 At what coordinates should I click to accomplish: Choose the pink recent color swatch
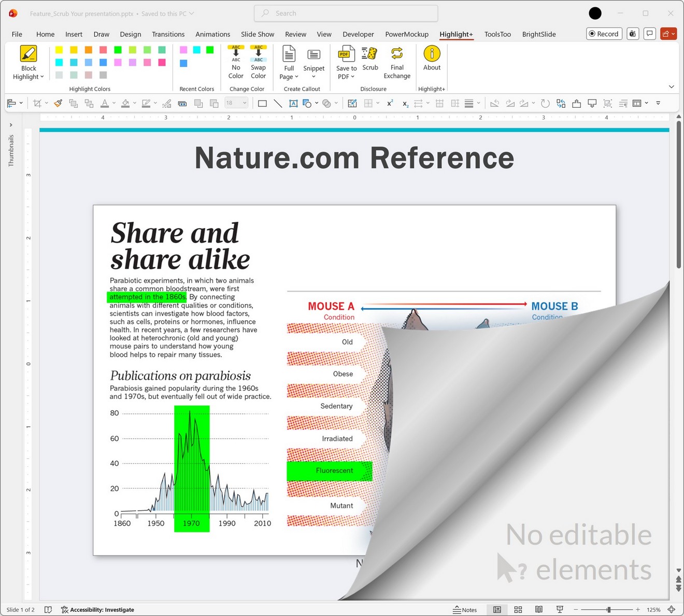click(183, 50)
